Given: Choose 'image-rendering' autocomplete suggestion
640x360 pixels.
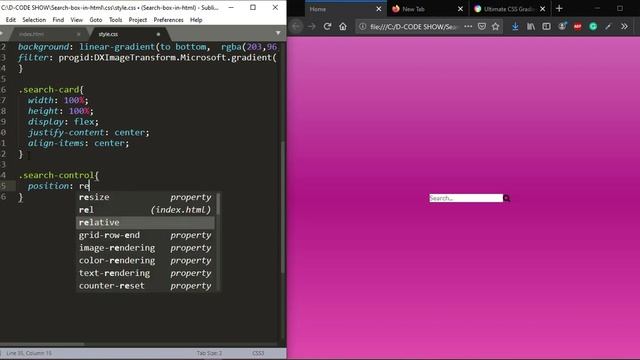Looking at the screenshot, I should click(145, 248).
